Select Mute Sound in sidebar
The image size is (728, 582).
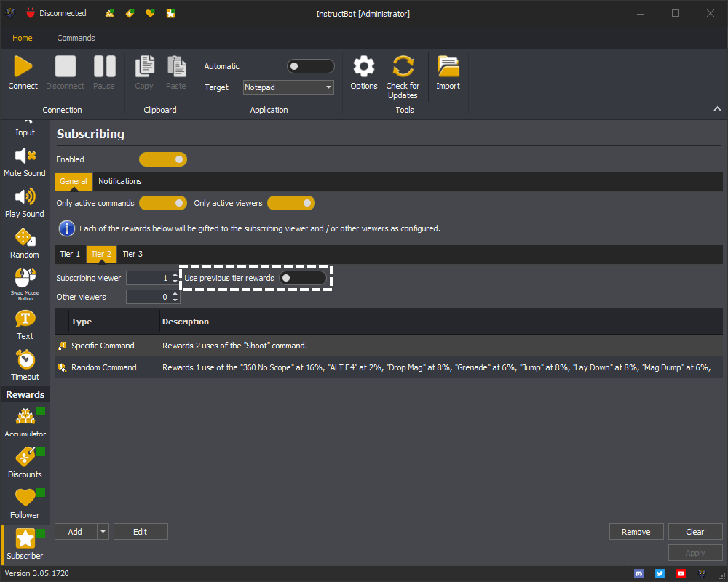25,162
